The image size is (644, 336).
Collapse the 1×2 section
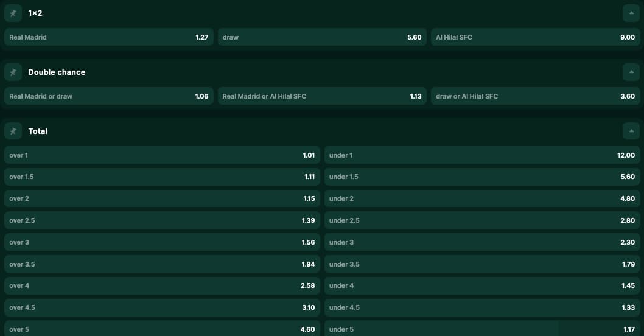coord(631,13)
